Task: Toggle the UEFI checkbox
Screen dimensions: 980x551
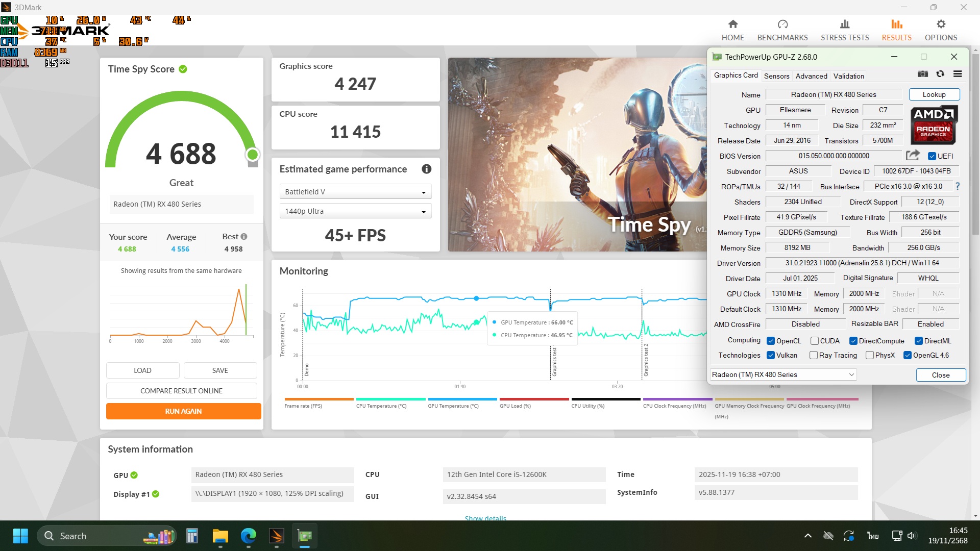Action: (x=932, y=156)
